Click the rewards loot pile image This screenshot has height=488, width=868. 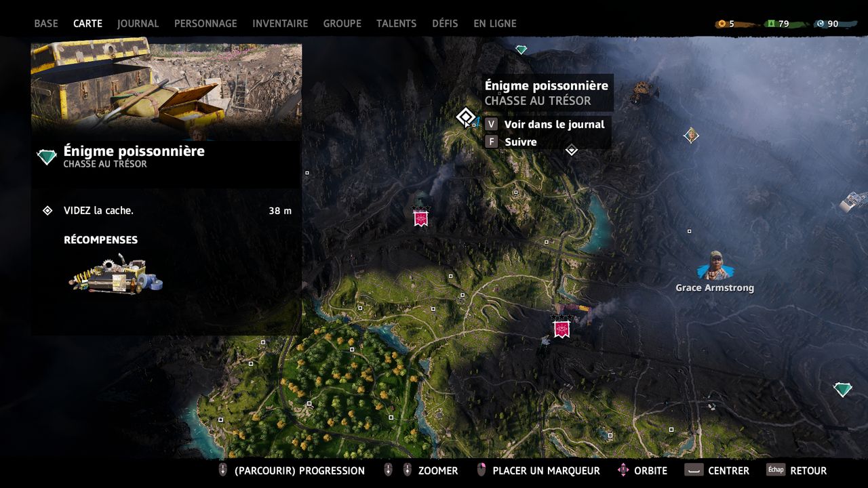point(115,274)
